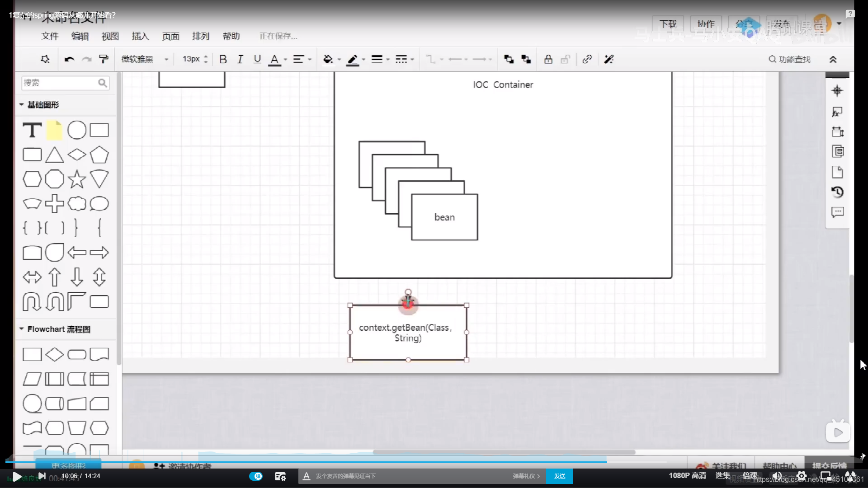Click the 协作 button

click(706, 23)
